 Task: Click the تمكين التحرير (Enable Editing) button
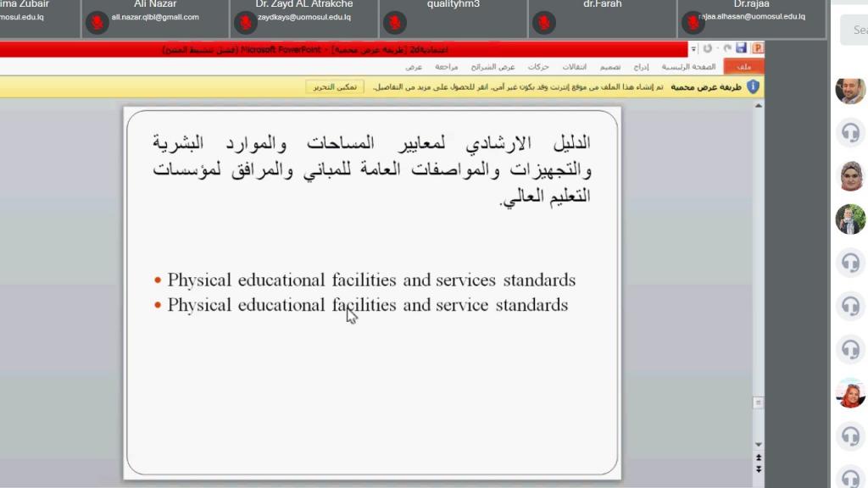coord(335,86)
